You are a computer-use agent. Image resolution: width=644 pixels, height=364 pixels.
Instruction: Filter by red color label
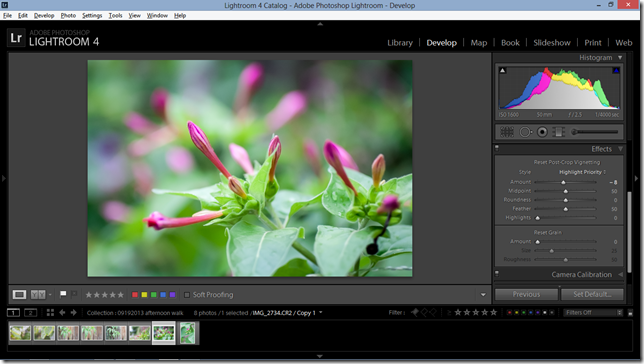coord(509,313)
